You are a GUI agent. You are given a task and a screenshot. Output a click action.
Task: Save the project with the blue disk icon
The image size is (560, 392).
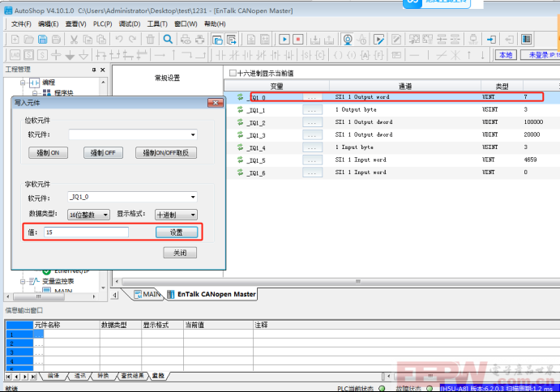42,39
